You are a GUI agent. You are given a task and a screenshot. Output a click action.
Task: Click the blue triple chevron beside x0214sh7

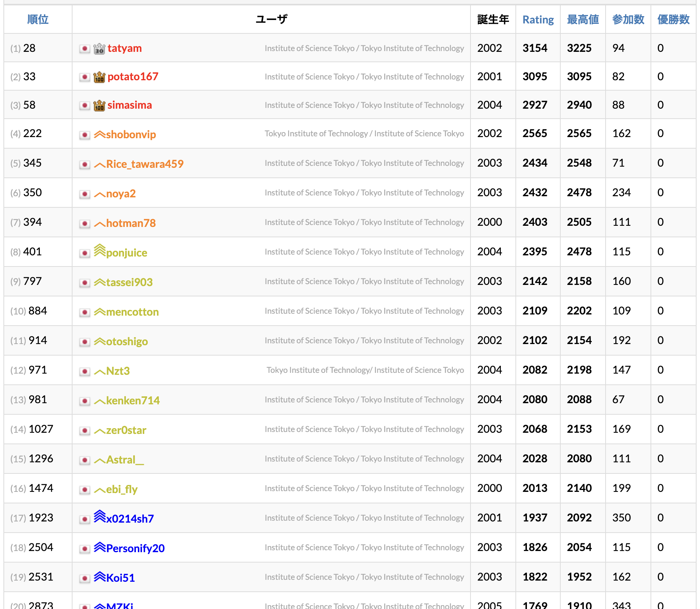tap(100, 516)
